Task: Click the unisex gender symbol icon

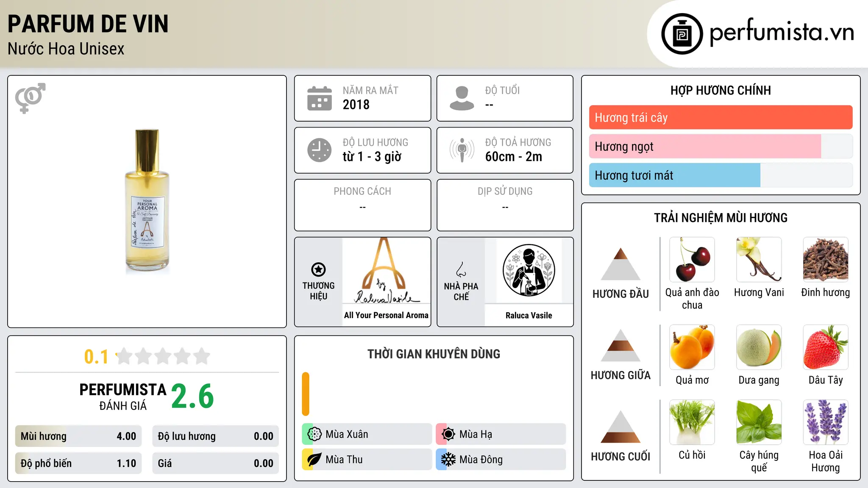Action: click(x=30, y=98)
